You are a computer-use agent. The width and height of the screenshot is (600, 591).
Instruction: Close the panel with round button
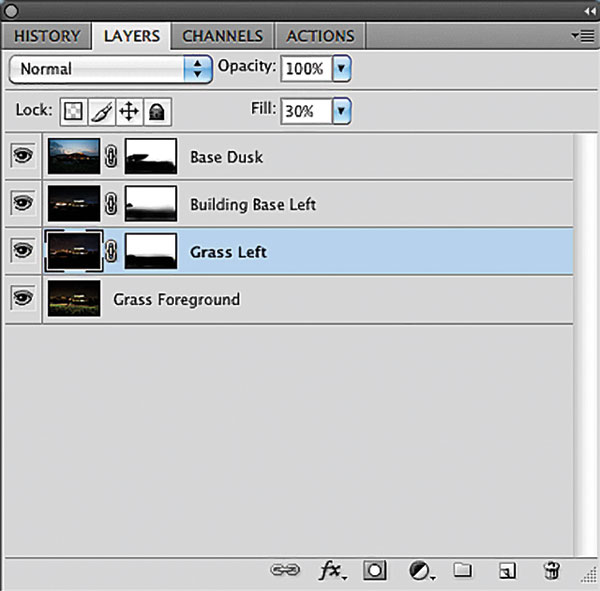coord(11,11)
